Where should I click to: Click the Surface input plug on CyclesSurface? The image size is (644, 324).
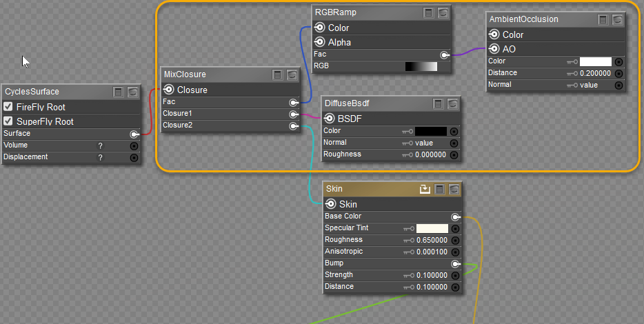pos(134,134)
